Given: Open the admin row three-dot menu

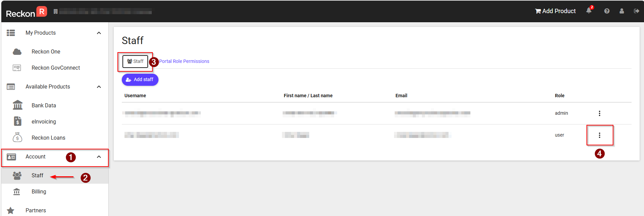Looking at the screenshot, I should point(600,113).
